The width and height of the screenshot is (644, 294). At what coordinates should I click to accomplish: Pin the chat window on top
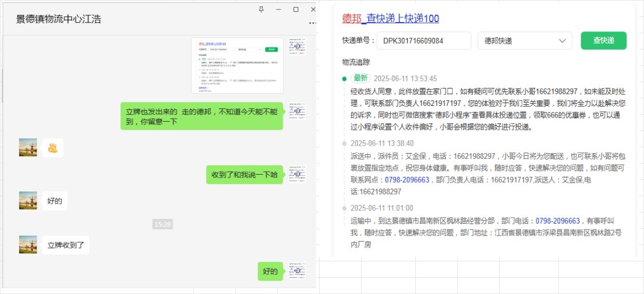coord(261,9)
